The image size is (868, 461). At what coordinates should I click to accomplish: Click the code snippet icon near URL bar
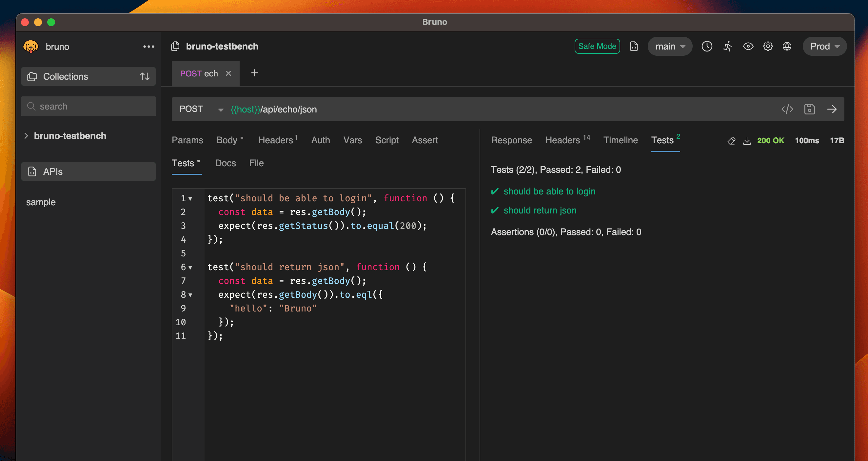pyautogui.click(x=787, y=109)
